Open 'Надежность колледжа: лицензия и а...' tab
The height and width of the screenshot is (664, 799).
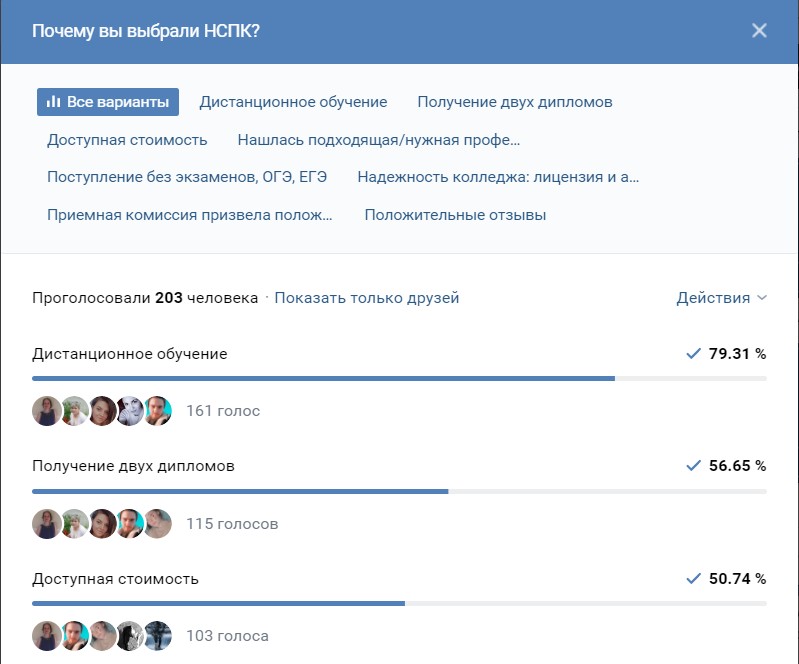(497, 177)
